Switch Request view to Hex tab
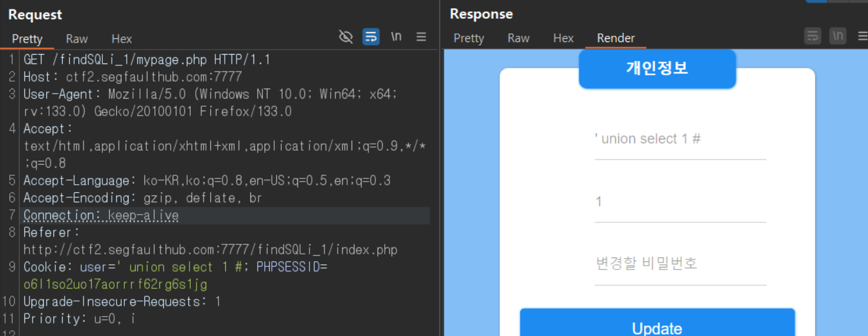The height and width of the screenshot is (336, 868). pos(122,39)
